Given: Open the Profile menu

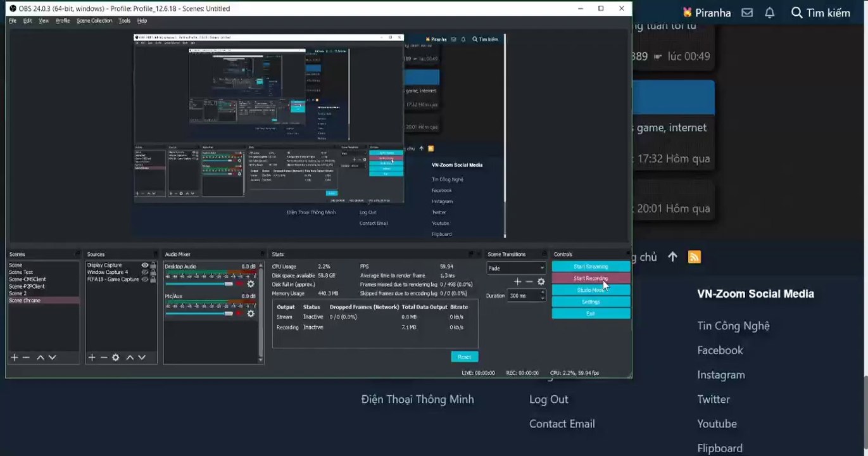Looking at the screenshot, I should coord(63,21).
